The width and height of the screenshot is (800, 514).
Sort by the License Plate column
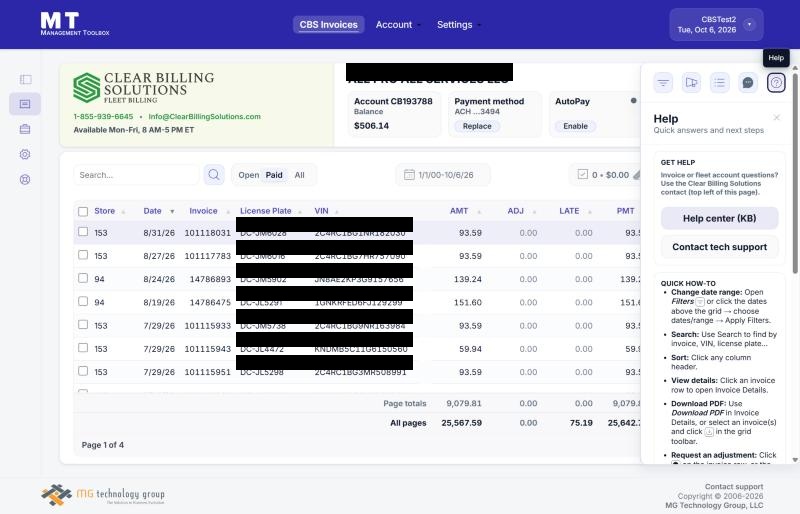point(266,211)
